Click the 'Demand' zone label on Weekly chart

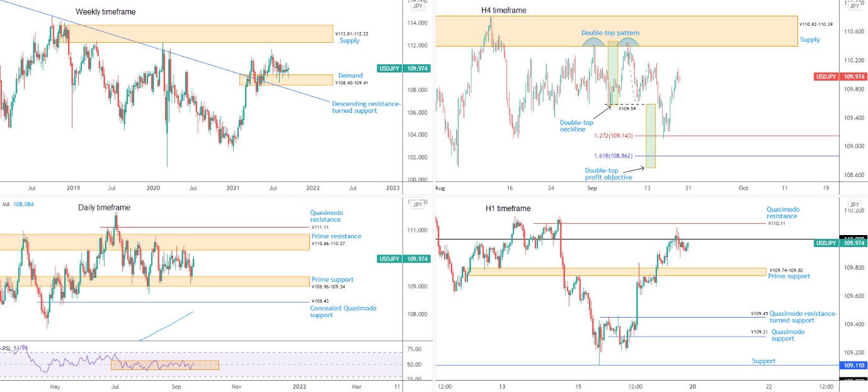[x=350, y=76]
